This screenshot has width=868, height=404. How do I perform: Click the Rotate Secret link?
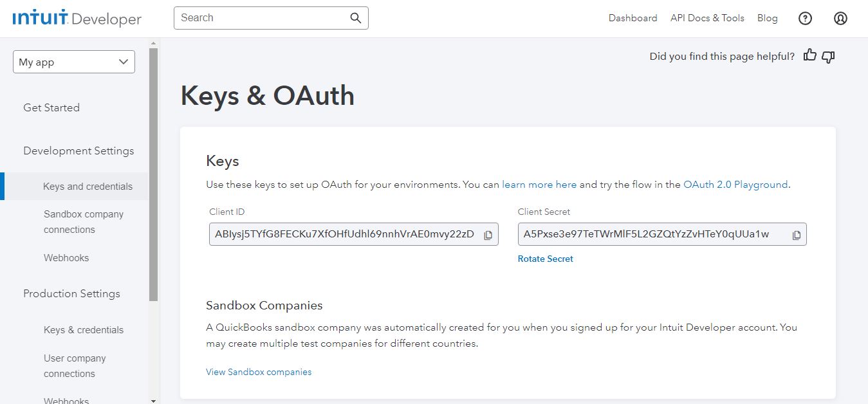546,259
